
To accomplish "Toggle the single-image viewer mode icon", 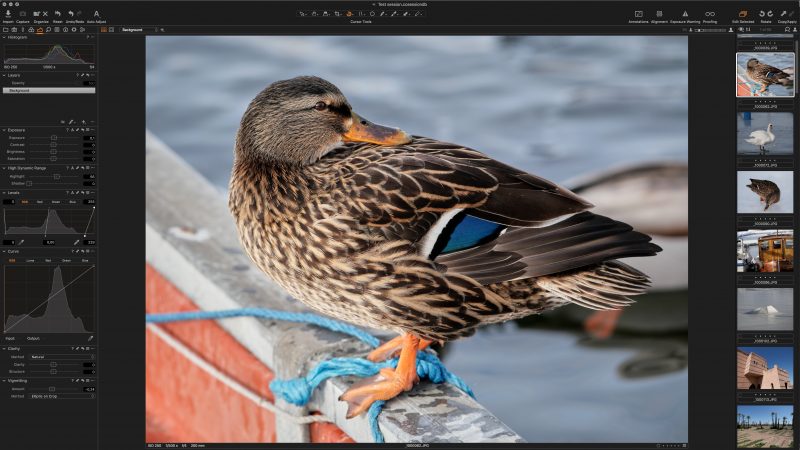I will (111, 30).
